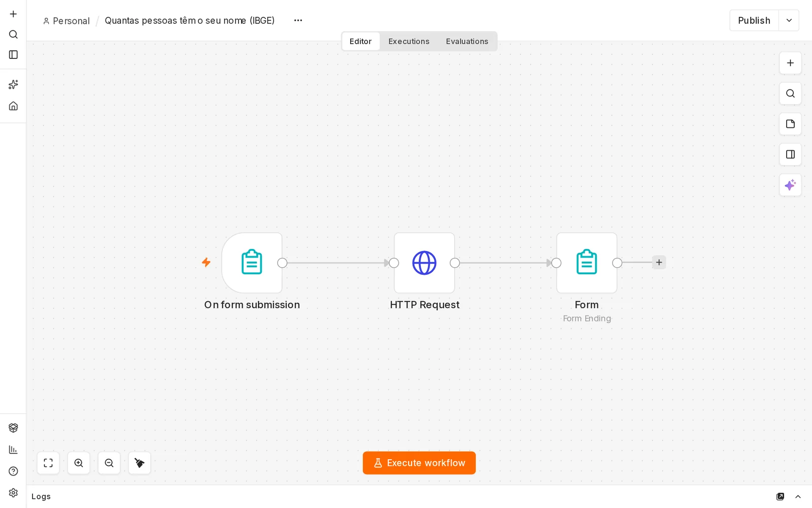The height and width of the screenshot is (508, 812).
Task: Zoom out of the canvas
Action: point(109,463)
